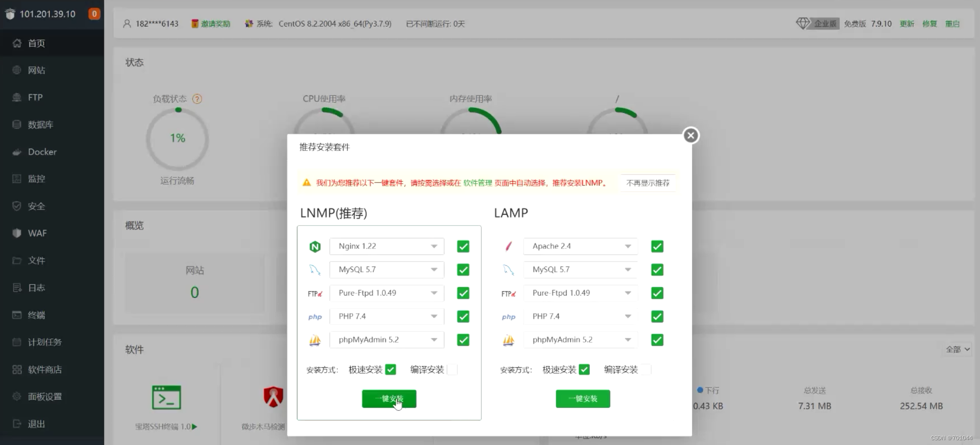Open the 首页 home icon in the sidebar
Viewport: 980px width, 445px height.
tap(17, 43)
